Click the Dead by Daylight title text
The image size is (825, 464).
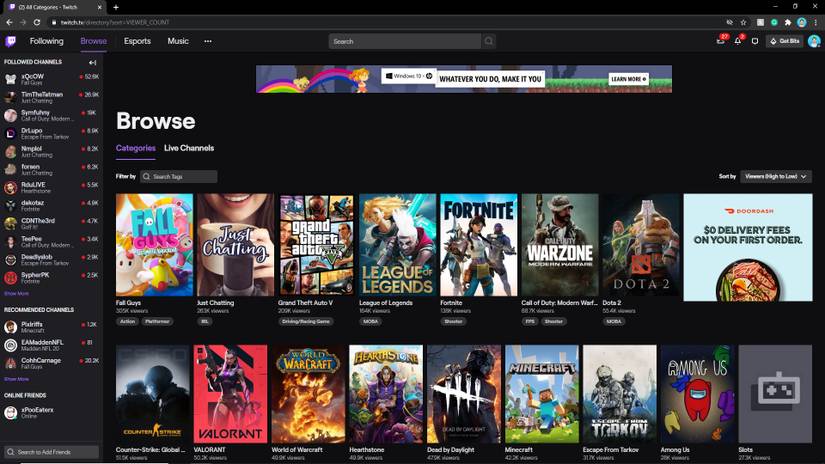[x=451, y=450]
